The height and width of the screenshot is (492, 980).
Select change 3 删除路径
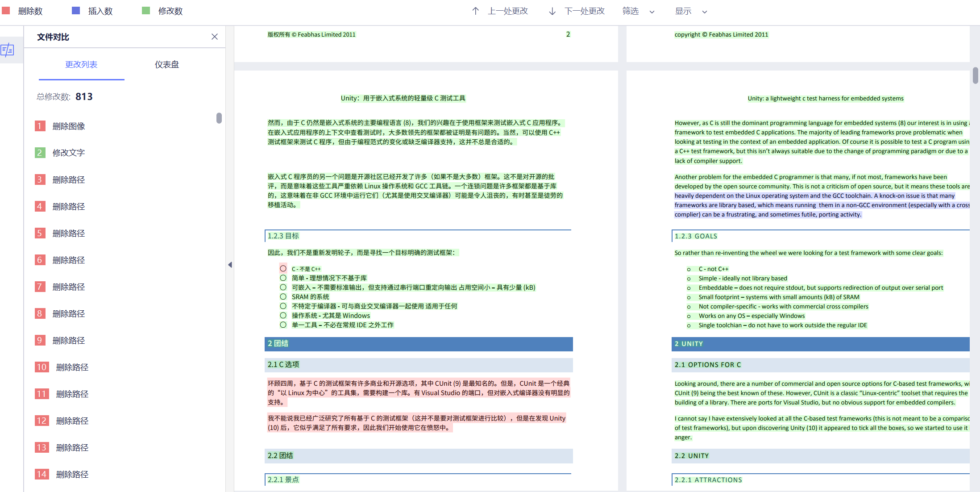pos(60,179)
